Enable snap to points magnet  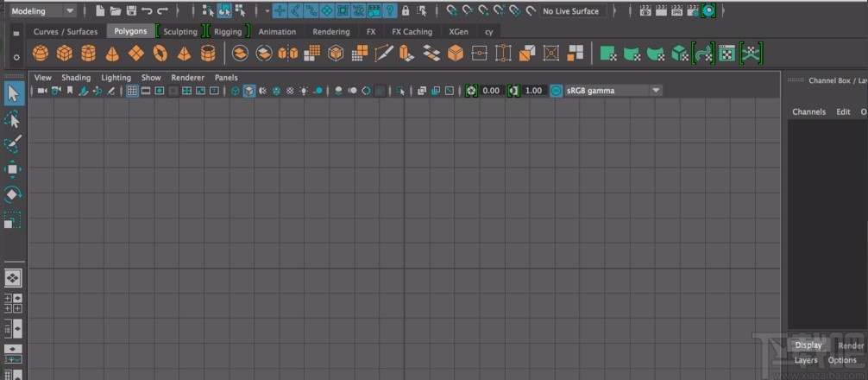(484, 10)
